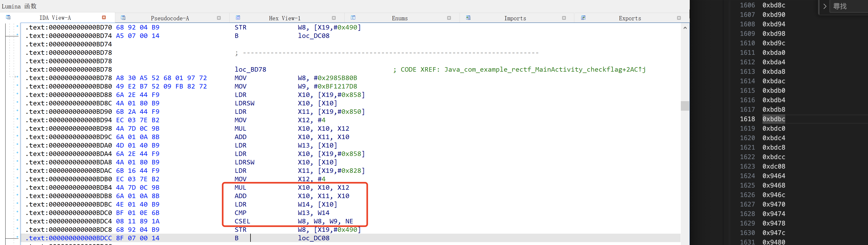This screenshot has width=868, height=245.
Task: Select the CSEL W8, W8, W9, NE instruction
Action: [x=293, y=221]
